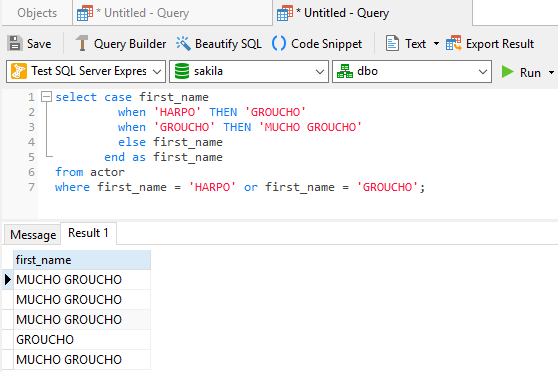Click 'end' keyword on line 5
Image resolution: width=558 pixels, height=372 pixels.
click(114, 157)
